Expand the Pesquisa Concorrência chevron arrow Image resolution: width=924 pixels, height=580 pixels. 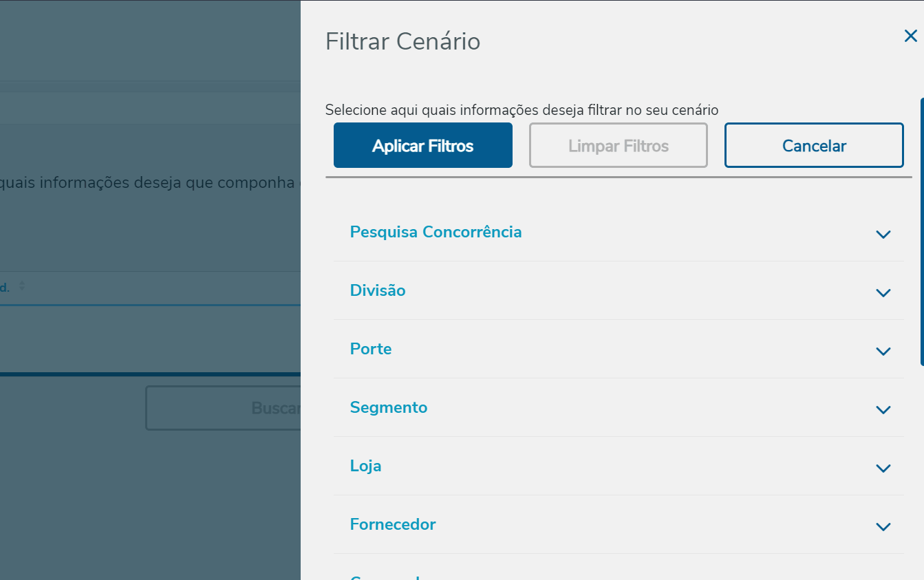883,235
